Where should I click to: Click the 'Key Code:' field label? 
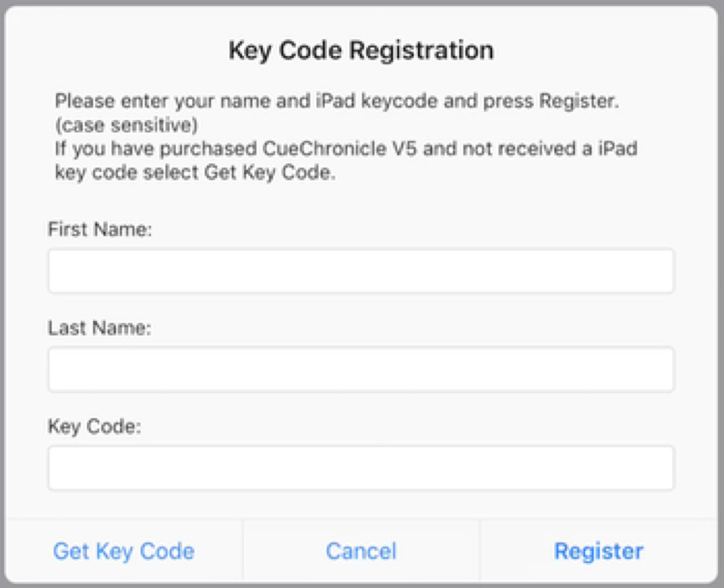pos(94,427)
